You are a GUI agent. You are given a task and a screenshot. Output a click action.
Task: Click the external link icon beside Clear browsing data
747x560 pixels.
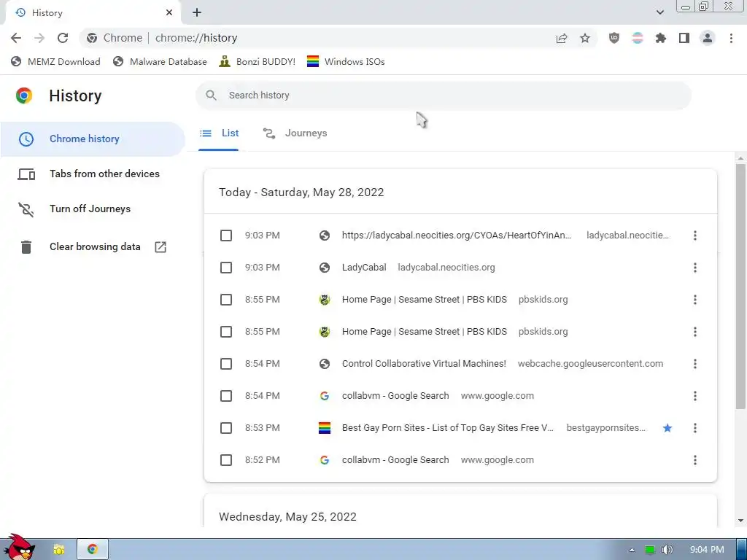160,246
